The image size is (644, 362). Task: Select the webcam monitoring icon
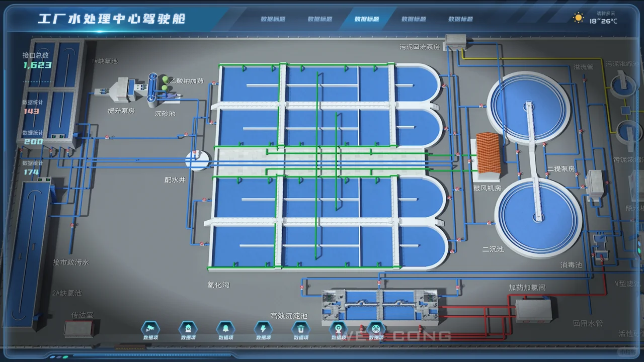tap(339, 328)
